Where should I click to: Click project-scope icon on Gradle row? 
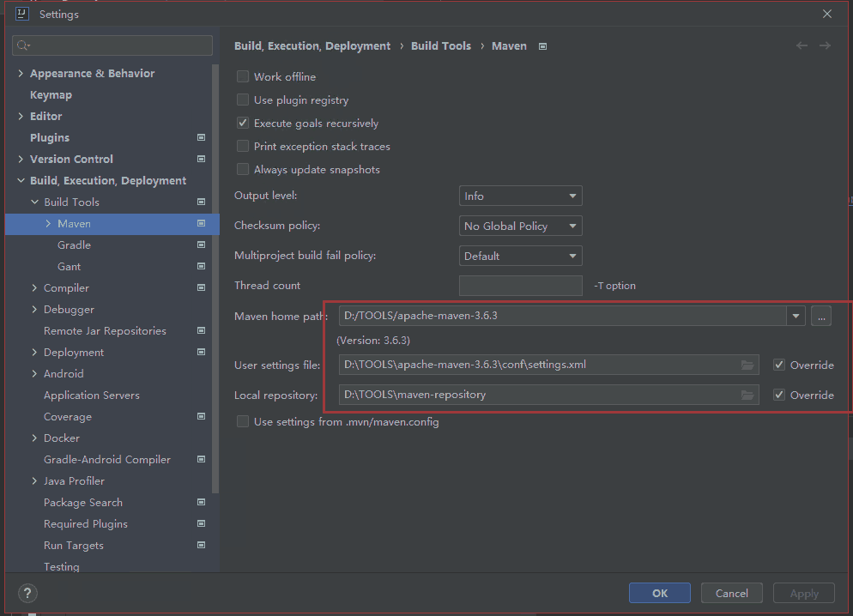[202, 245]
